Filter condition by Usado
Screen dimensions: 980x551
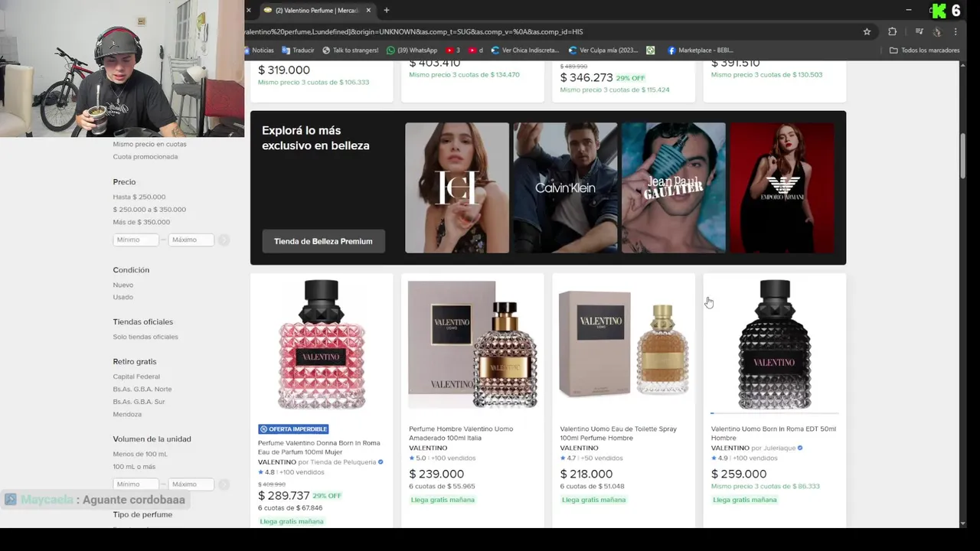pos(123,297)
